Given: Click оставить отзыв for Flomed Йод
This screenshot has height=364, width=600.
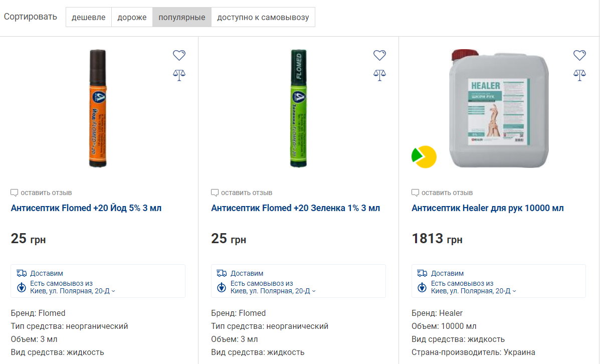Looking at the screenshot, I should 46,193.
